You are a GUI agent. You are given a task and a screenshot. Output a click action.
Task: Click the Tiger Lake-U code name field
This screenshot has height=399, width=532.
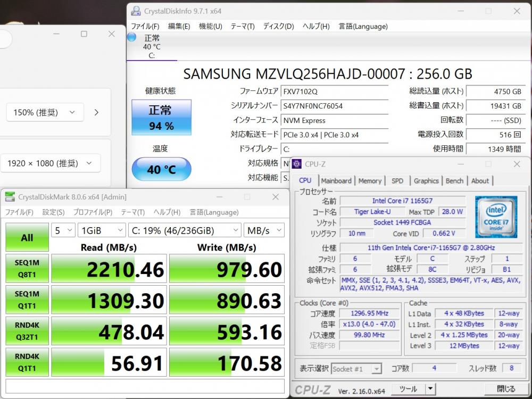coord(372,212)
